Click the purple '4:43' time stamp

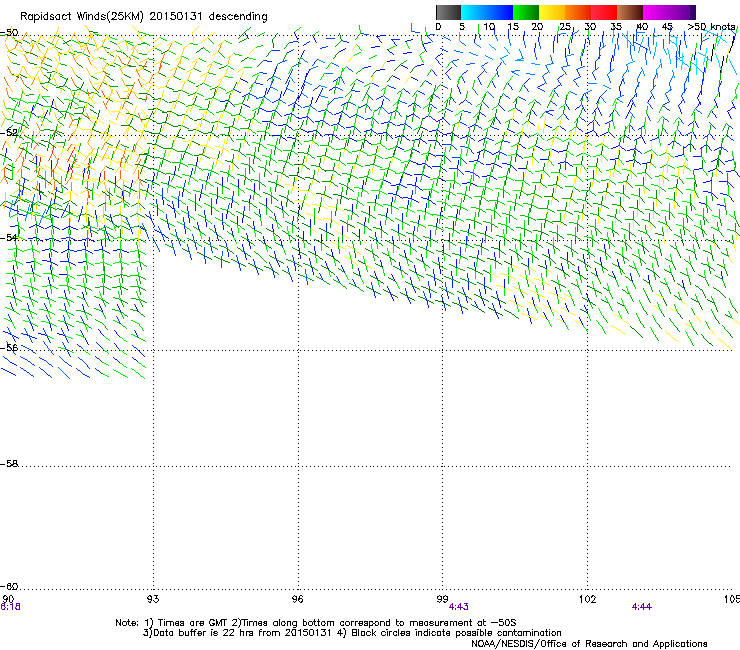pos(458,607)
